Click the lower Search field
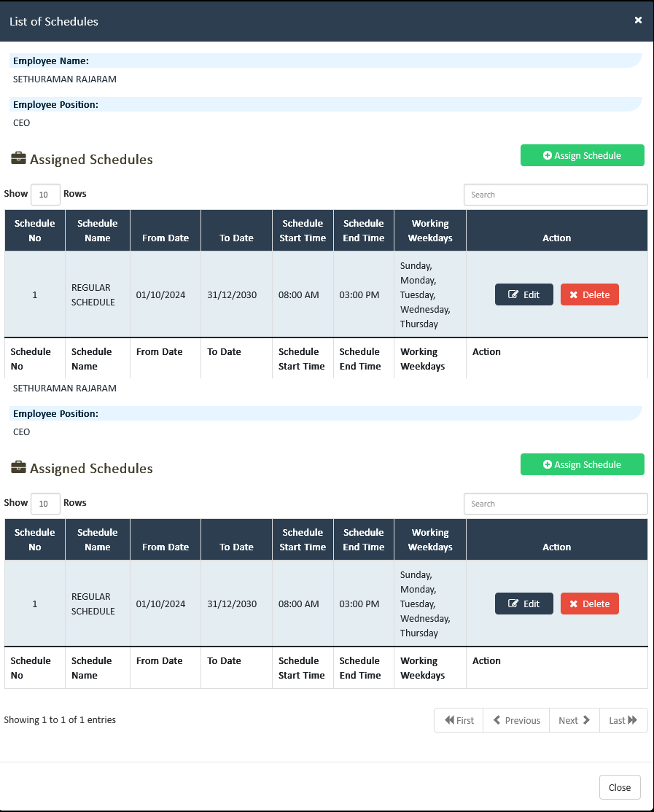 [556, 503]
